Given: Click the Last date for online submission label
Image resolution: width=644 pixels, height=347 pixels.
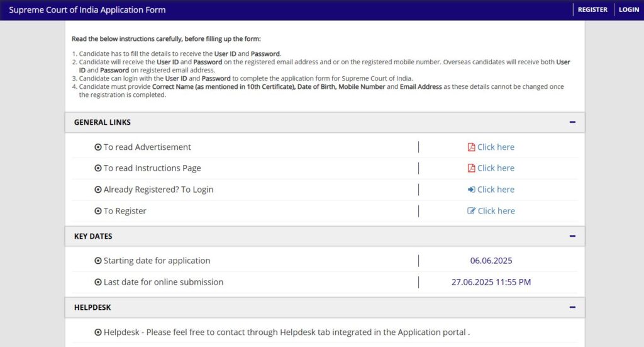Looking at the screenshot, I should (164, 282).
